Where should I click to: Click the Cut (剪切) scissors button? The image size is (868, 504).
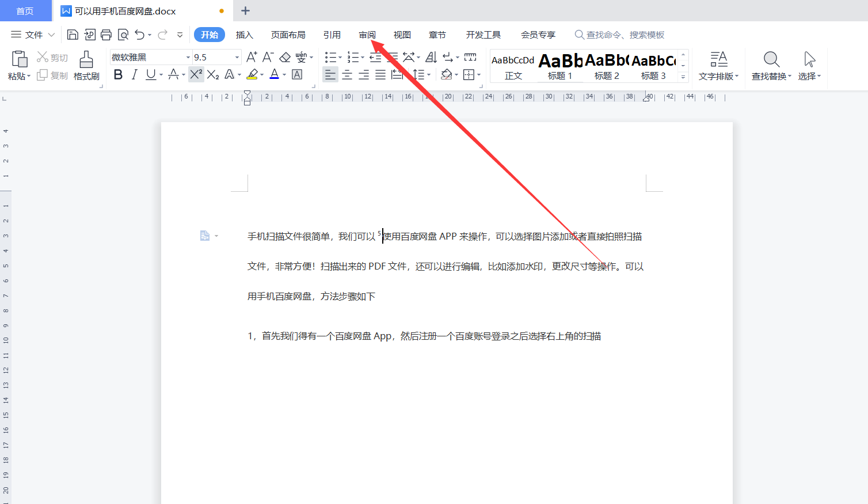(52, 58)
